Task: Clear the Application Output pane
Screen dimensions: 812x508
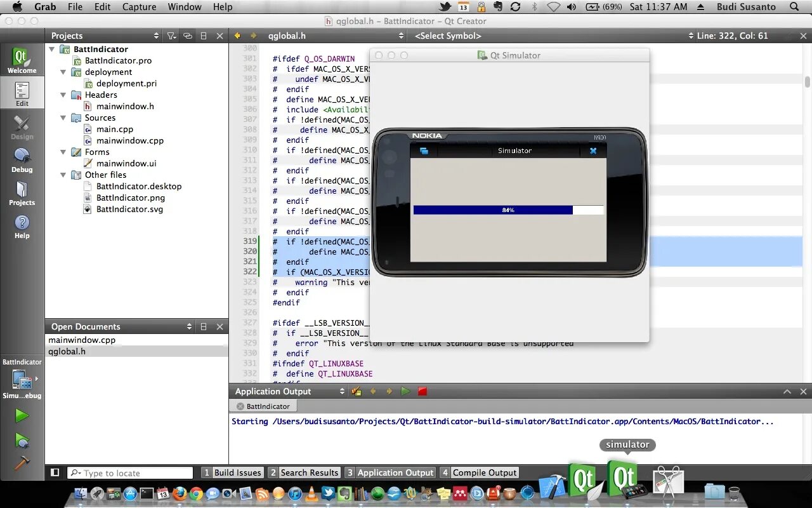Action: pyautogui.click(x=356, y=391)
